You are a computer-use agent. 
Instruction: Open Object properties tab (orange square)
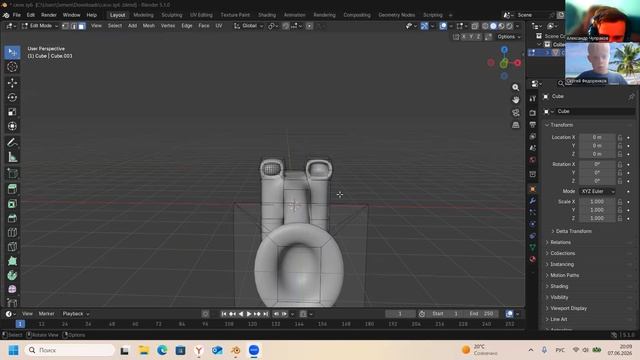[x=533, y=189]
